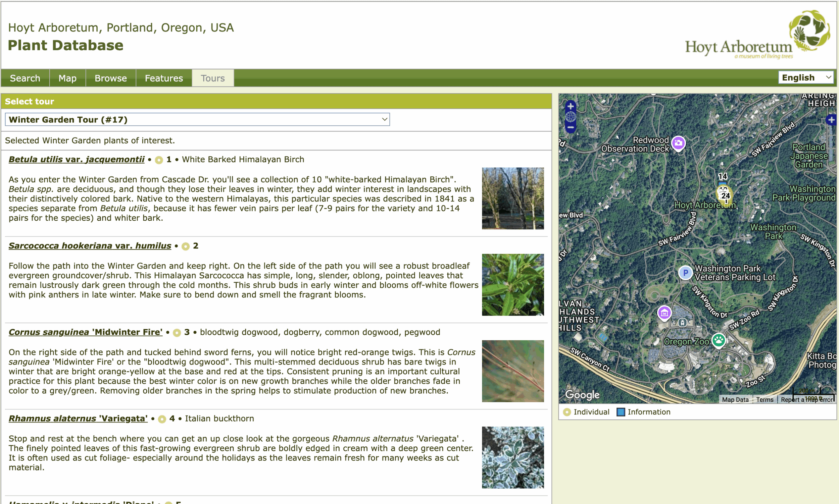The width and height of the screenshot is (839, 504).
Task: Click the Information legend blue square
Action: [x=621, y=412]
